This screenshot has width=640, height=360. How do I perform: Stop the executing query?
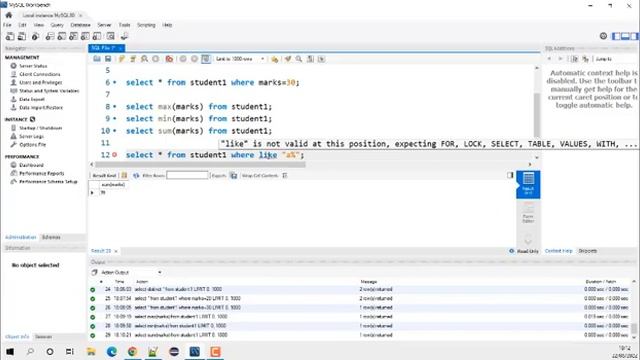pos(156,59)
